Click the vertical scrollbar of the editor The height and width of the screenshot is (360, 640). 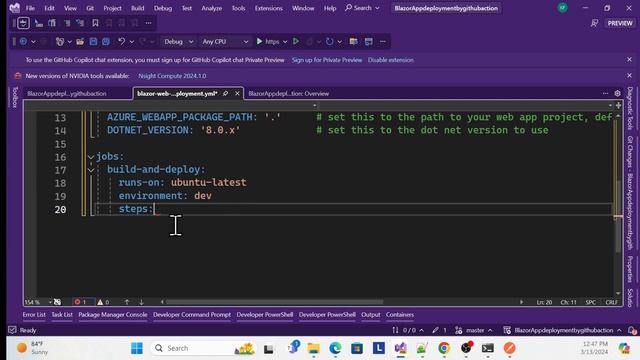click(x=618, y=217)
